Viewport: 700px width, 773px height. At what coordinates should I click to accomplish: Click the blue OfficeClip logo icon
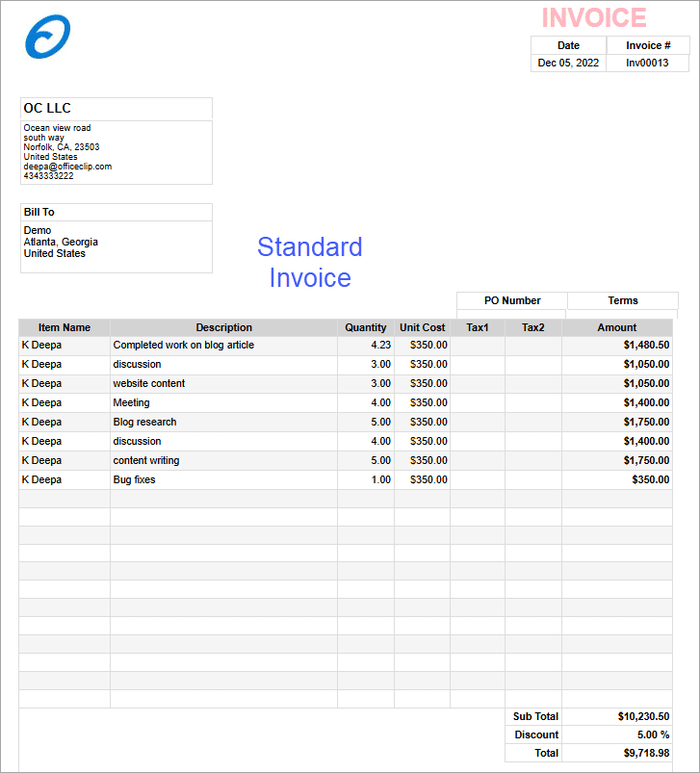pos(47,37)
